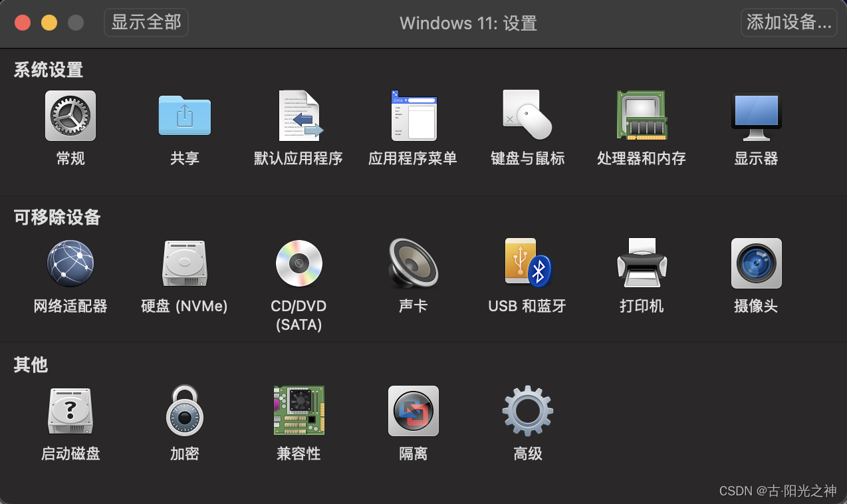Click the 显示全部 button
The image size is (847, 504).
(x=146, y=22)
